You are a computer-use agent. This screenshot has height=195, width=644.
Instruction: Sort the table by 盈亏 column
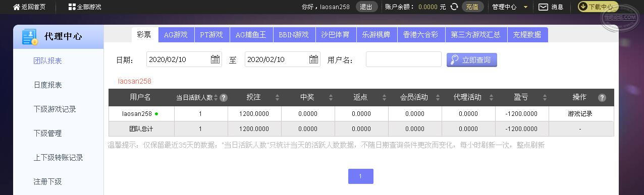(x=545, y=98)
